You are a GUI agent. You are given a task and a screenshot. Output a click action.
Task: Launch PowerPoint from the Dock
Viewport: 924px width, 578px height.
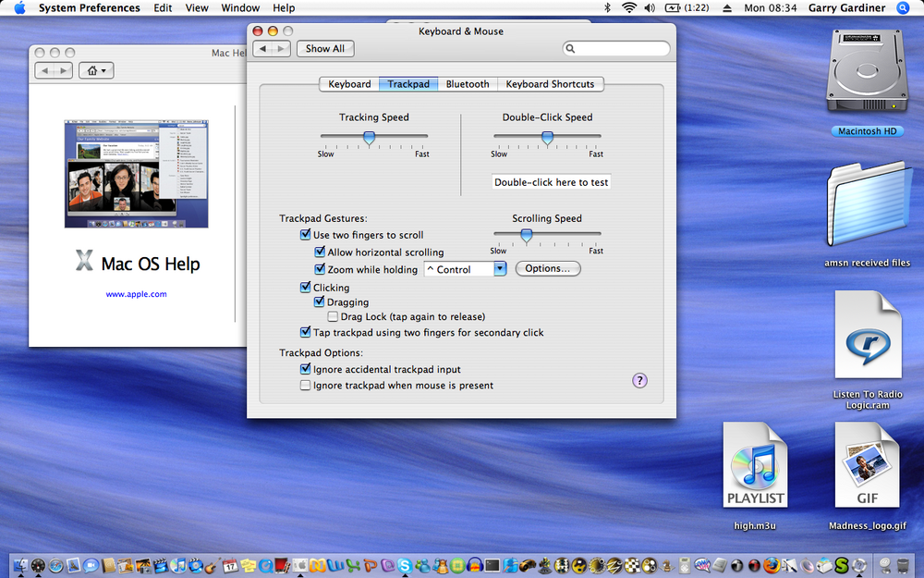pyautogui.click(x=371, y=566)
